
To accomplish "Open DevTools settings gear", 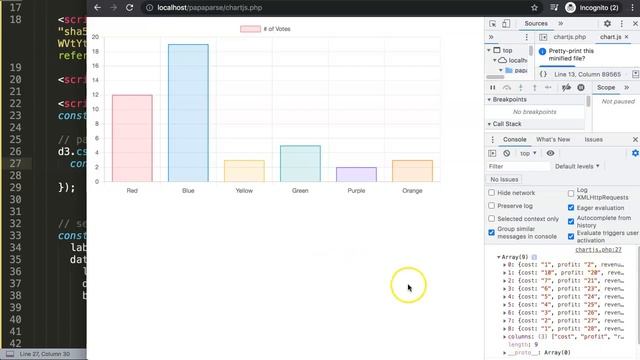I will click(x=607, y=24).
